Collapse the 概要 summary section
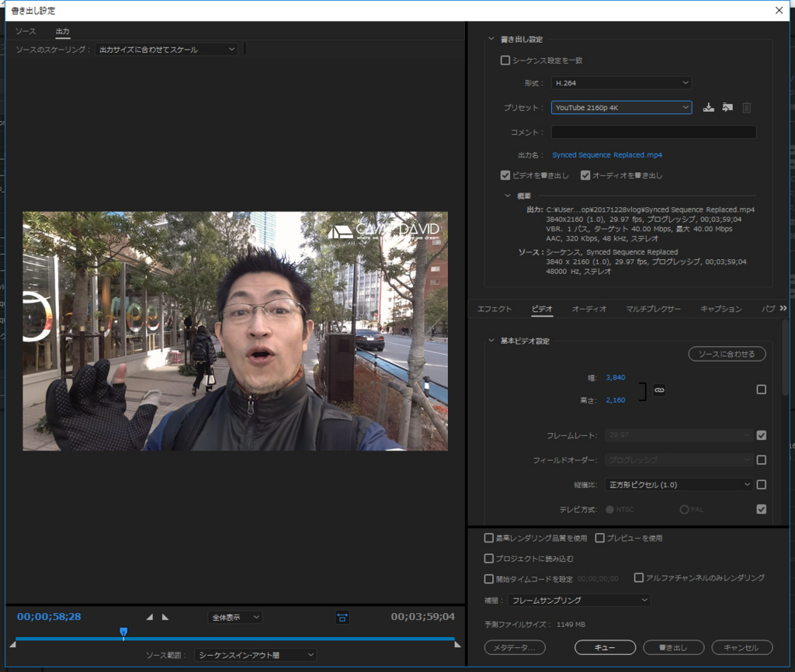Screen dimensions: 795x672 (508, 196)
